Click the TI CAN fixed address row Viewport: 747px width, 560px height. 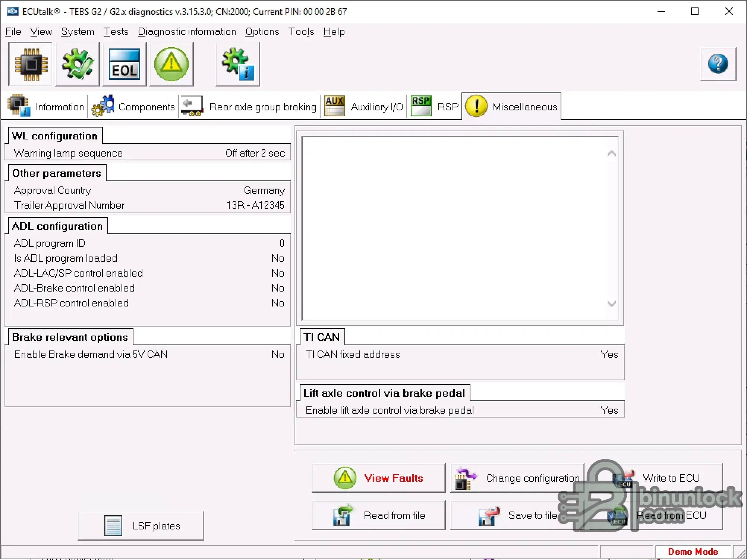pos(461,354)
